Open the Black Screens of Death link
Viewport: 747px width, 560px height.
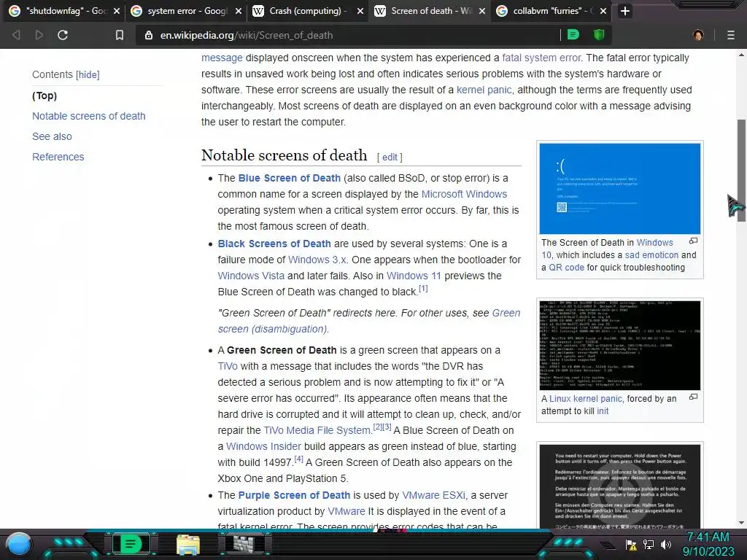pyautogui.click(x=274, y=244)
